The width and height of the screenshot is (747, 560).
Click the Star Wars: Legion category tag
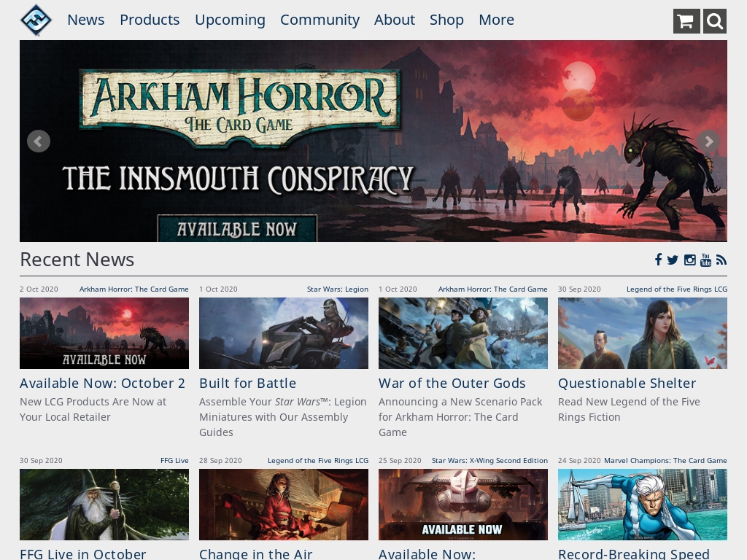(338, 289)
